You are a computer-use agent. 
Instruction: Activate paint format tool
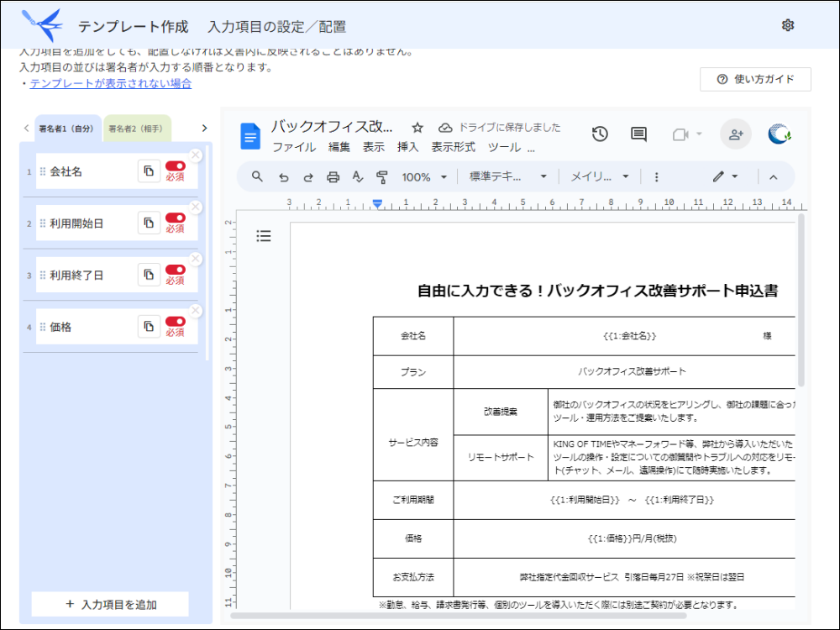(382, 176)
